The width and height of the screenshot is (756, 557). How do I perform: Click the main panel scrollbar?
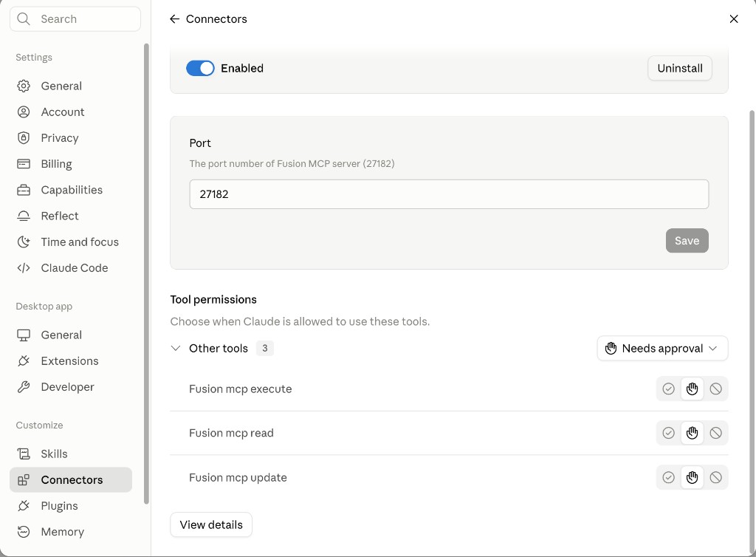click(x=752, y=332)
